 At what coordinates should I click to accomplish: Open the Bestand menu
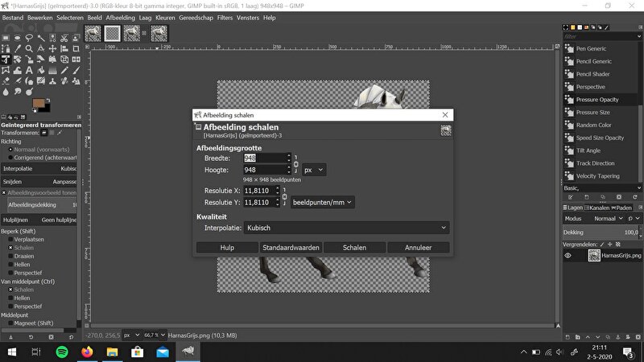tap(13, 18)
